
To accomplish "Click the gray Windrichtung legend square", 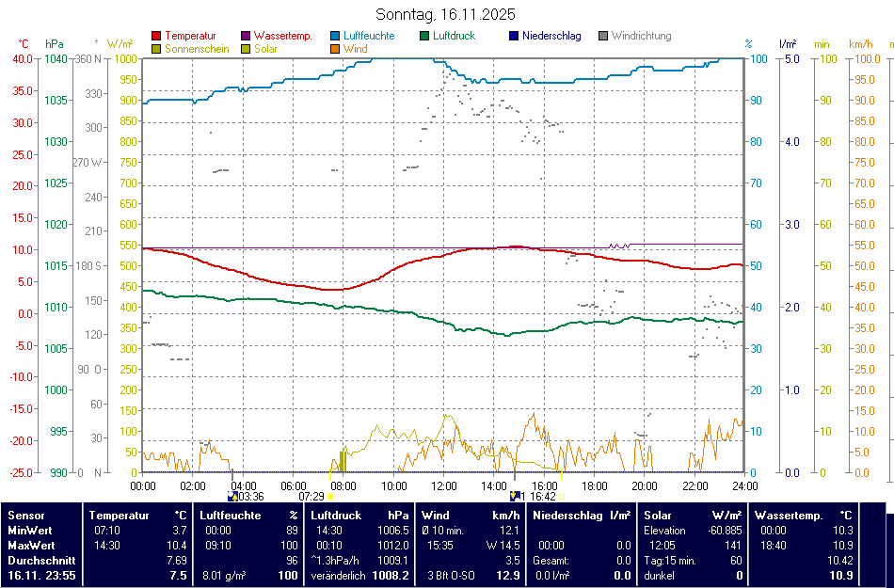I will coord(603,37).
